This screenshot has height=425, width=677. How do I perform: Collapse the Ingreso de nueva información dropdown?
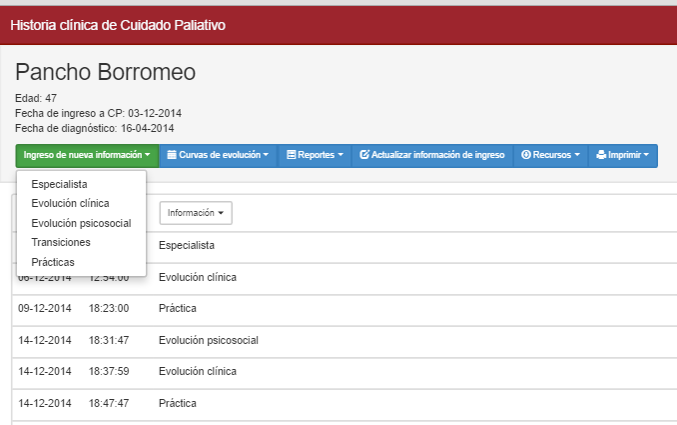pos(87,156)
